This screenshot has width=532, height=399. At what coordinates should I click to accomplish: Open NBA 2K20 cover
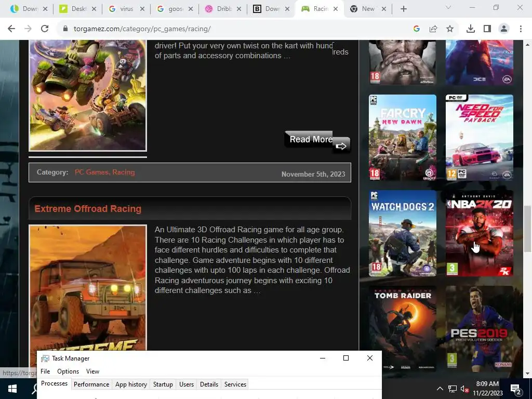coord(479,233)
